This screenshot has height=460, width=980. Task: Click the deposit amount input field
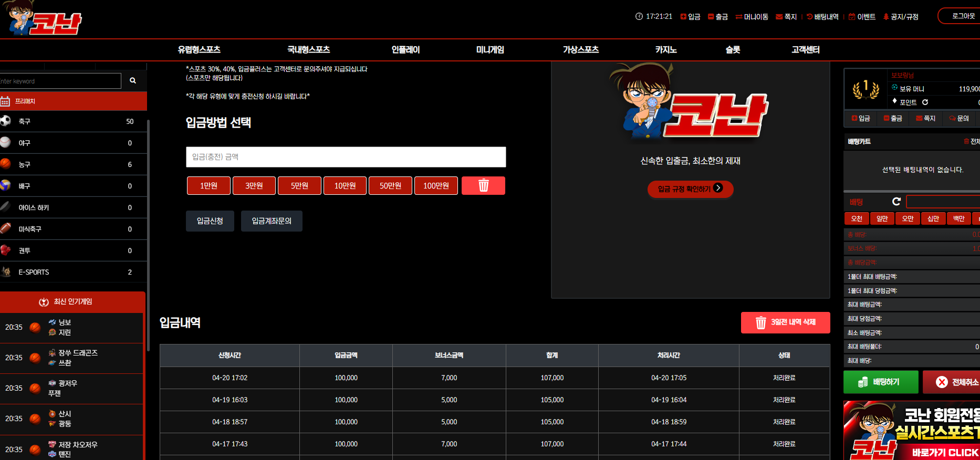click(x=346, y=157)
